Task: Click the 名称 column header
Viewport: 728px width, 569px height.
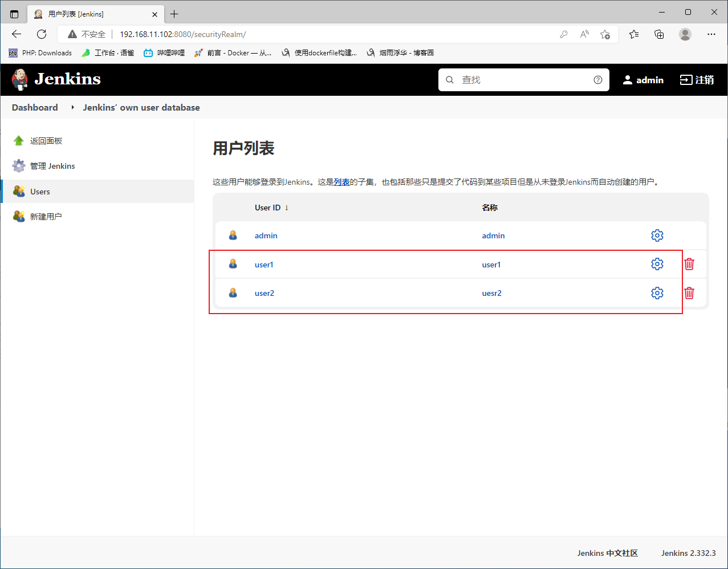Action: 490,208
